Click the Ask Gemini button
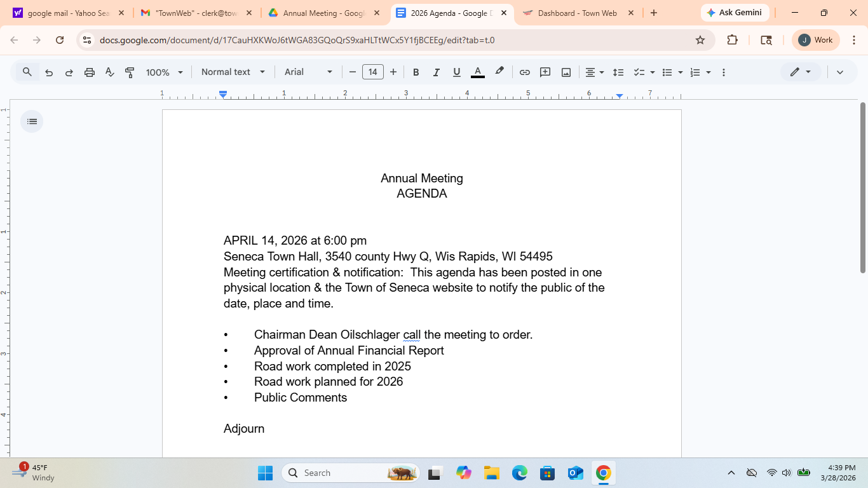Screen dimensions: 868x488 [x=735, y=13]
